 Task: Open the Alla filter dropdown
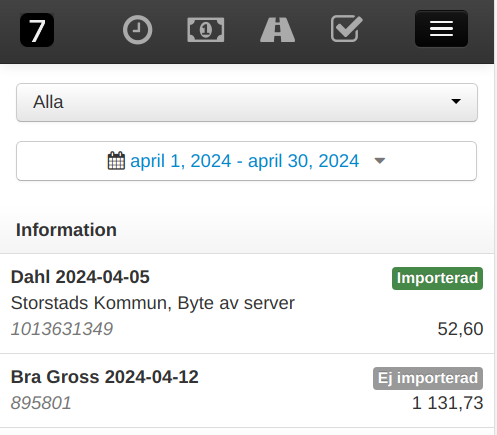[247, 102]
